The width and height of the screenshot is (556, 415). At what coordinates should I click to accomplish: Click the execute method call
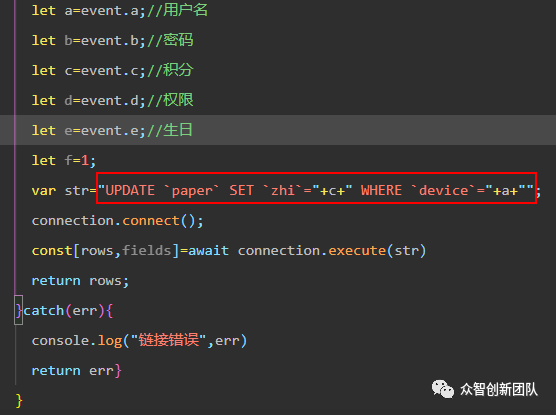tap(357, 250)
